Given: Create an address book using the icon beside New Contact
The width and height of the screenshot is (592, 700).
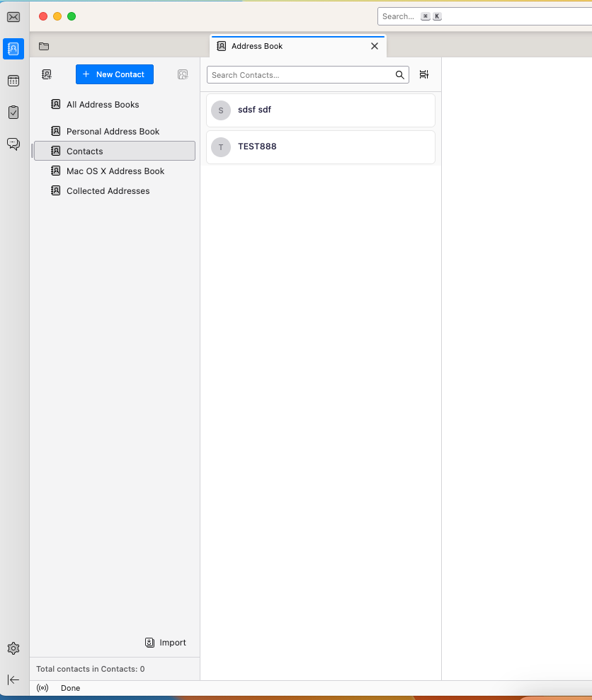Looking at the screenshot, I should [47, 74].
